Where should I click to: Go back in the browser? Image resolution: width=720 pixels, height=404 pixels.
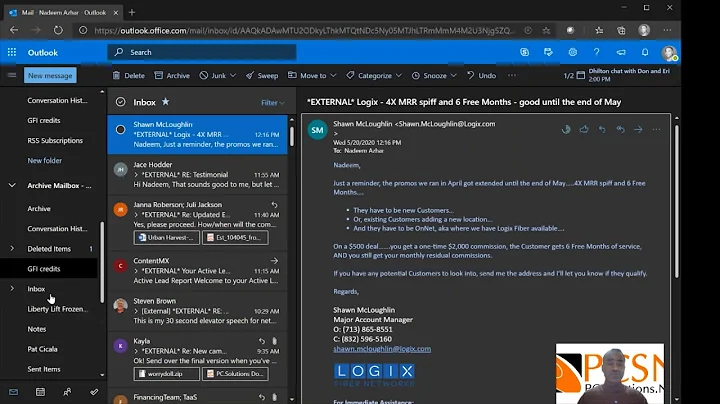coord(14,30)
